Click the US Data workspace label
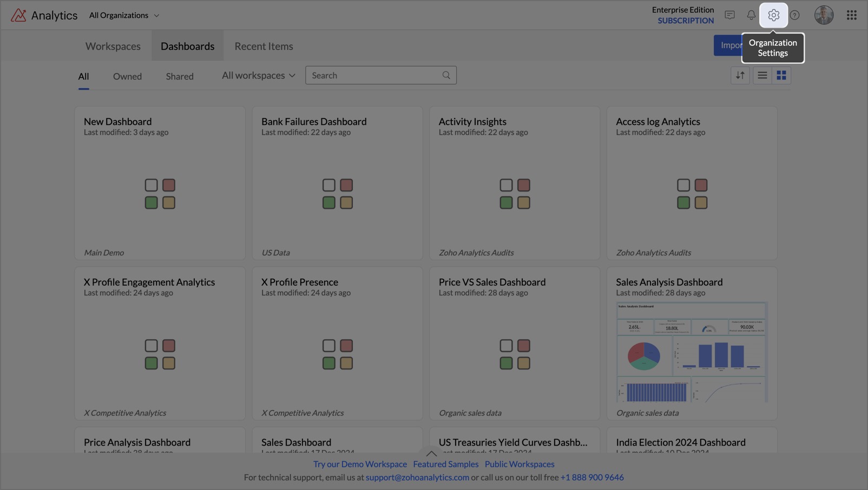The width and height of the screenshot is (868, 490). click(x=275, y=253)
